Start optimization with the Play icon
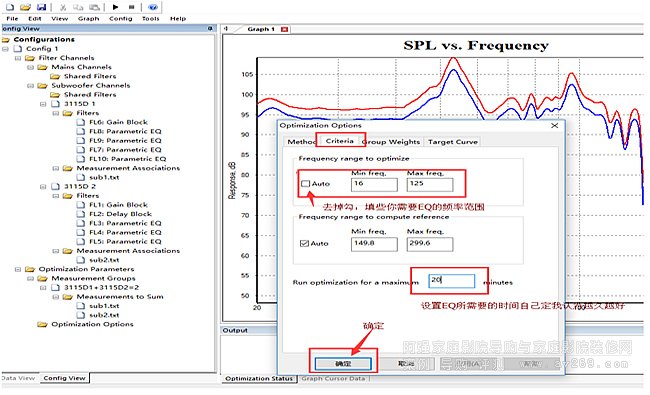 coord(116,7)
